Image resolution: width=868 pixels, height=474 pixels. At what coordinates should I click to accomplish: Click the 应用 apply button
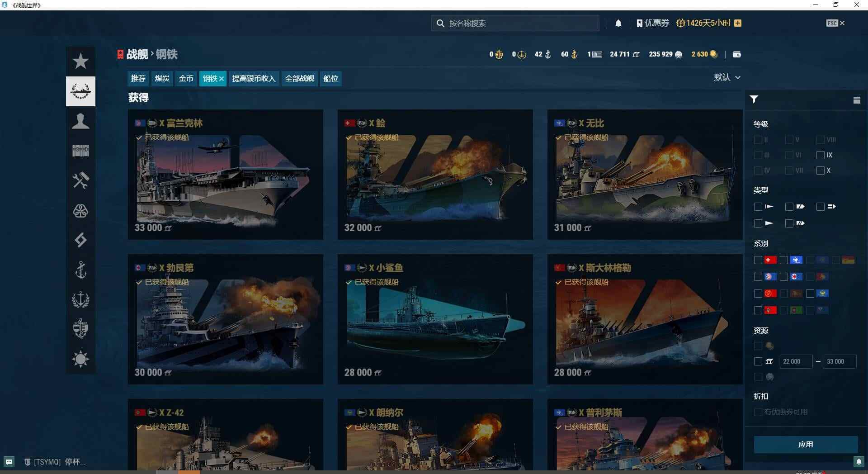tap(806, 445)
